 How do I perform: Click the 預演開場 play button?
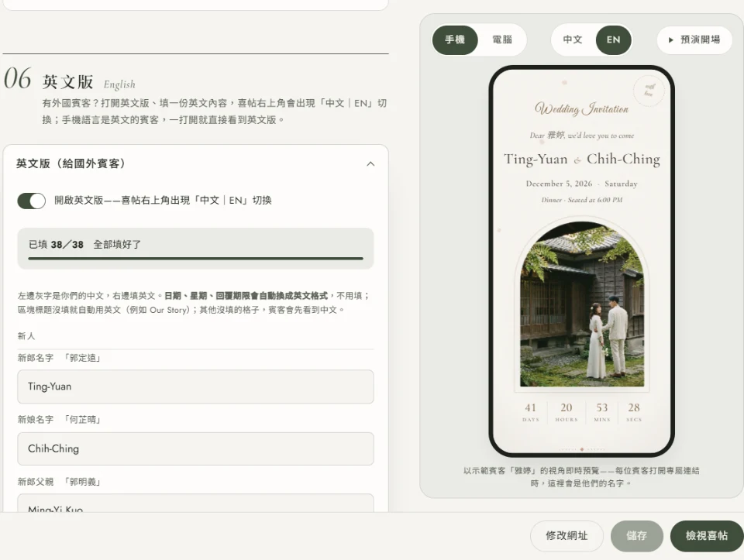[694, 40]
